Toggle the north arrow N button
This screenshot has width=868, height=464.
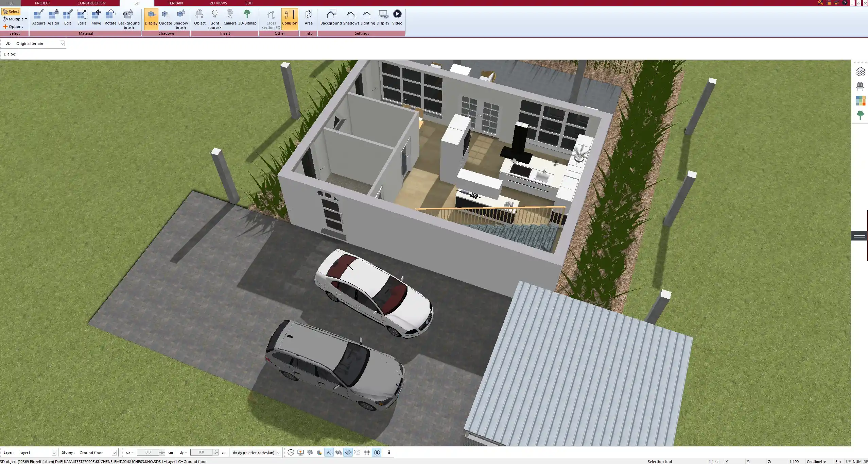click(377, 452)
